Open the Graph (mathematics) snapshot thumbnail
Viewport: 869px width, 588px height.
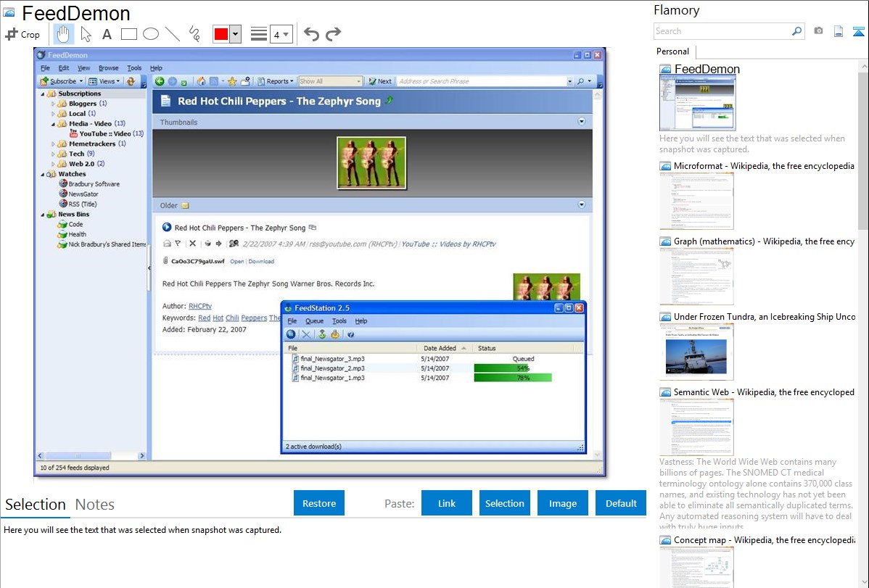click(696, 276)
